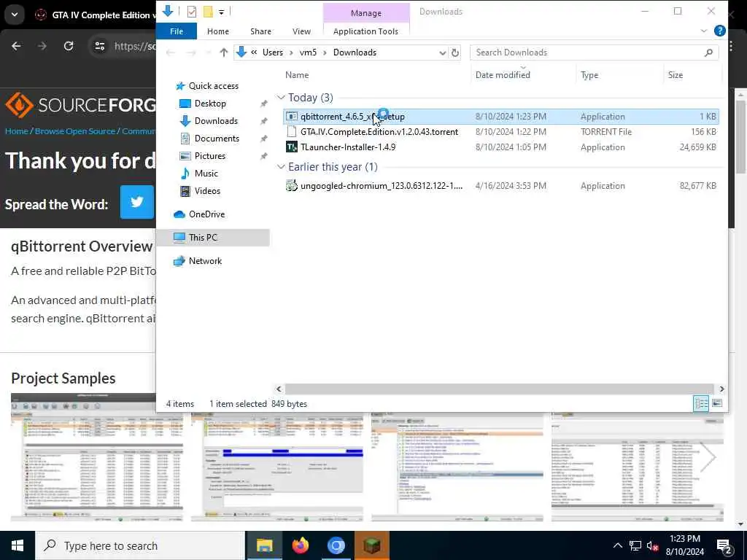Switch to the Share ribbon tab
This screenshot has width=747, height=560.
[260, 31]
